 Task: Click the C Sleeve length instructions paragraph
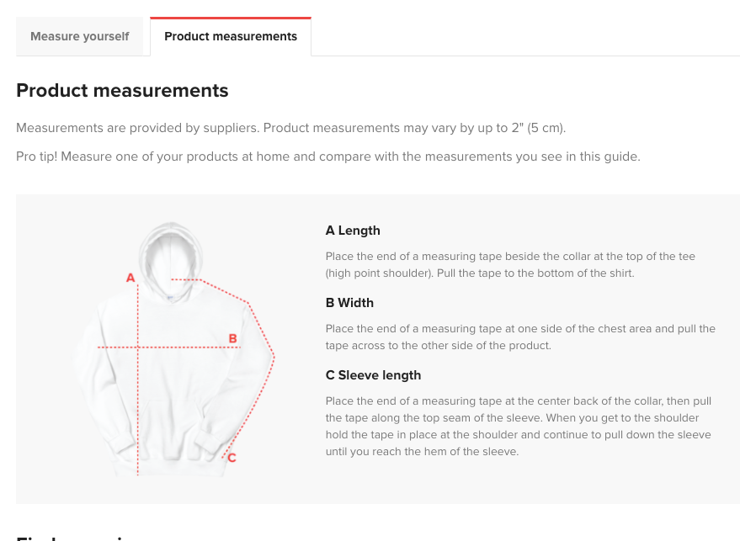pos(518,426)
